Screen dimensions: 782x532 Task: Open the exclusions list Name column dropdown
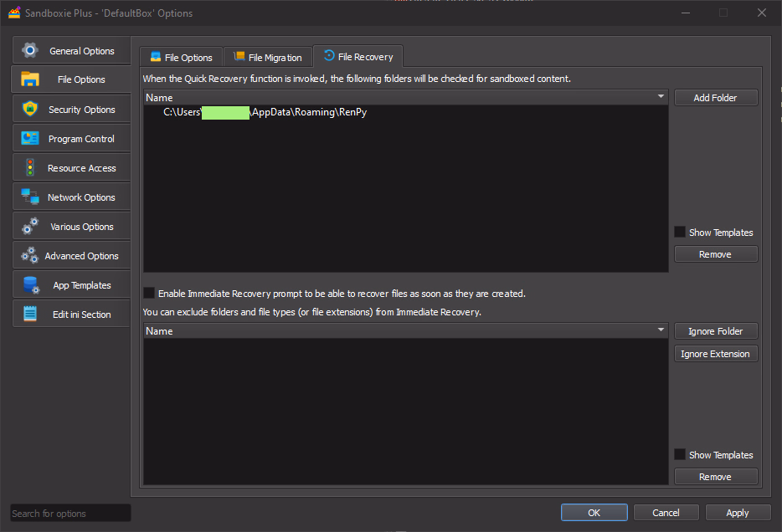point(661,331)
